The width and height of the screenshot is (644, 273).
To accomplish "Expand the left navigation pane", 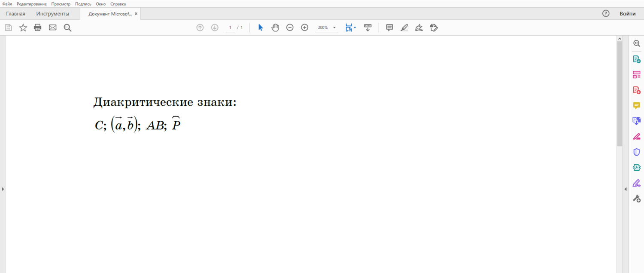I will [x=3, y=189].
